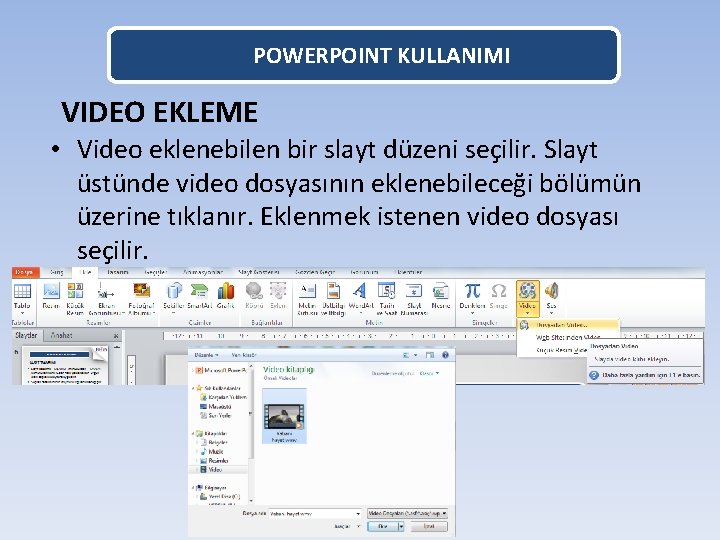
Task: Select Yerel Disk (C:) under Bilgisayar
Action: point(220,497)
